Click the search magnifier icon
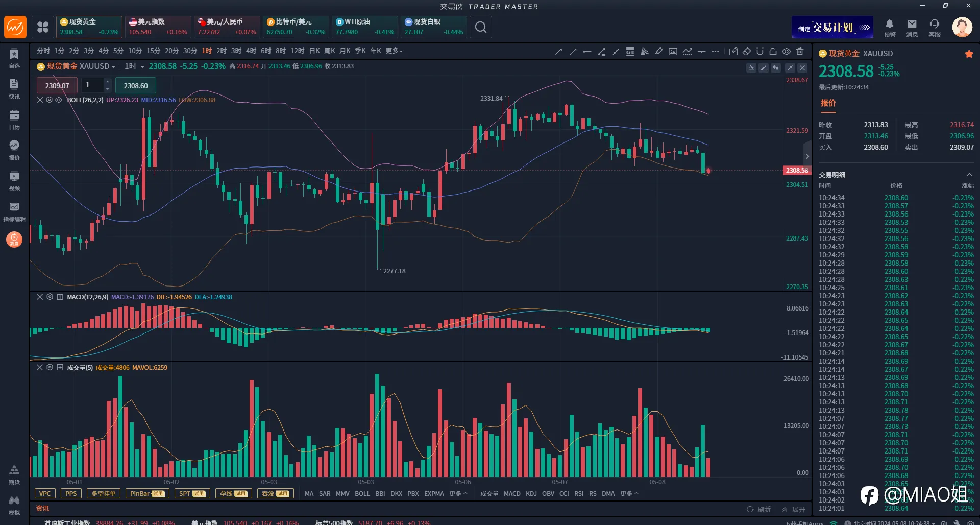 tap(481, 27)
